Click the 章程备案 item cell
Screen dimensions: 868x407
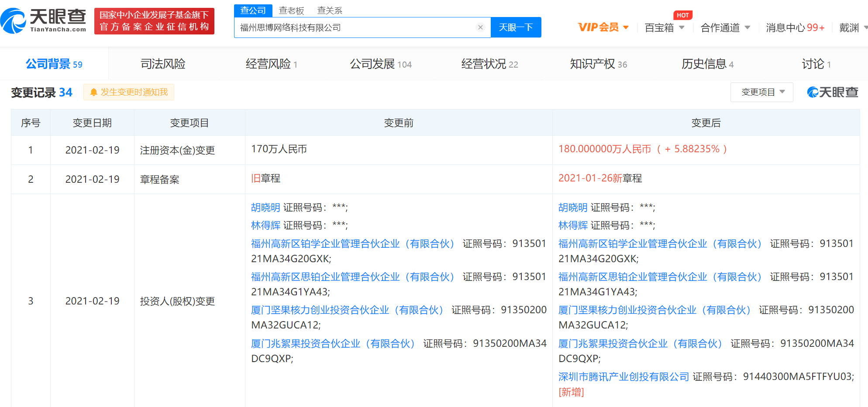click(159, 179)
